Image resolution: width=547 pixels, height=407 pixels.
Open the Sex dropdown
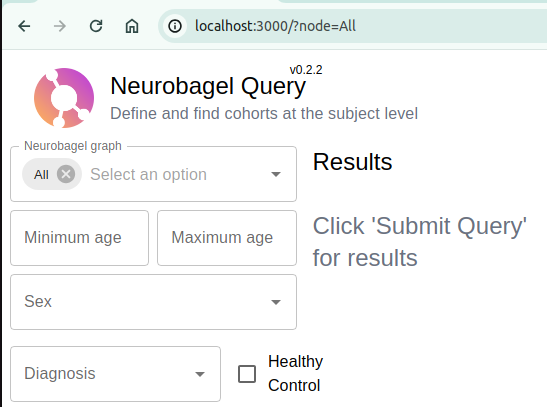click(x=153, y=302)
